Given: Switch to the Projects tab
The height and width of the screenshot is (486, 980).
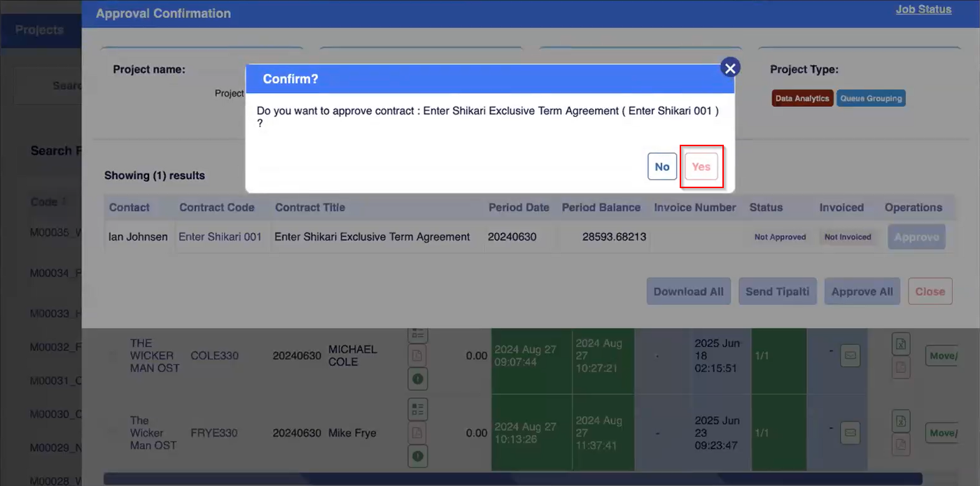Looking at the screenshot, I should pyautogui.click(x=40, y=30).
